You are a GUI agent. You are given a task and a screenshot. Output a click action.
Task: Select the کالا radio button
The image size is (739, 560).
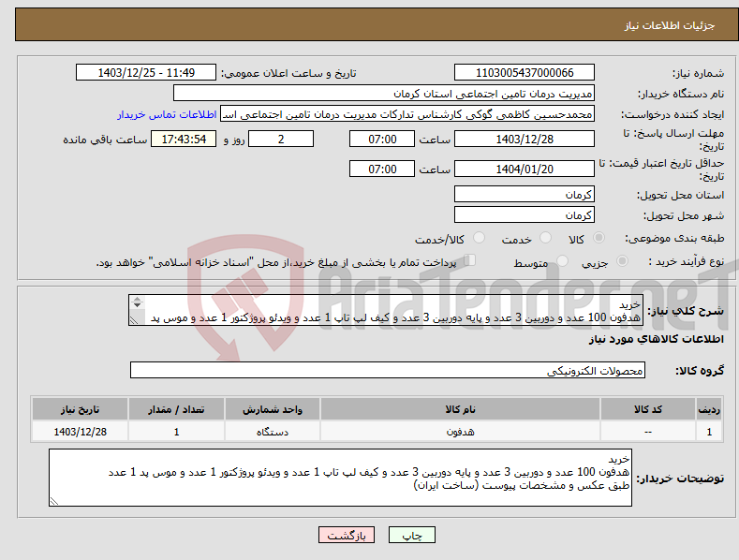pyautogui.click(x=599, y=238)
